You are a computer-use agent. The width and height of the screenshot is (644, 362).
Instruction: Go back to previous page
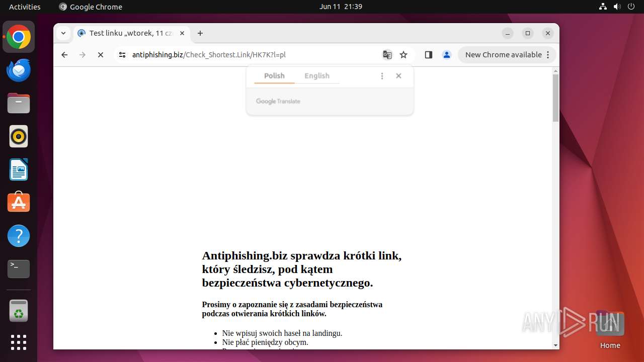pyautogui.click(x=64, y=55)
